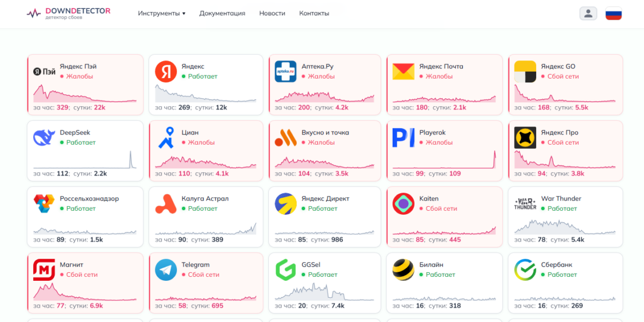Open the Kaiten service title link
Image resolution: width=644 pixels, height=322 pixels.
click(429, 199)
